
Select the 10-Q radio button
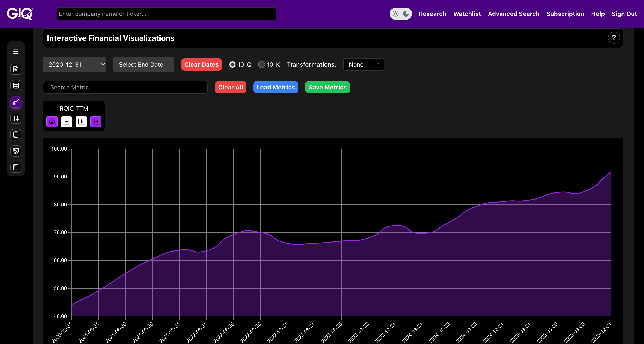(x=232, y=64)
